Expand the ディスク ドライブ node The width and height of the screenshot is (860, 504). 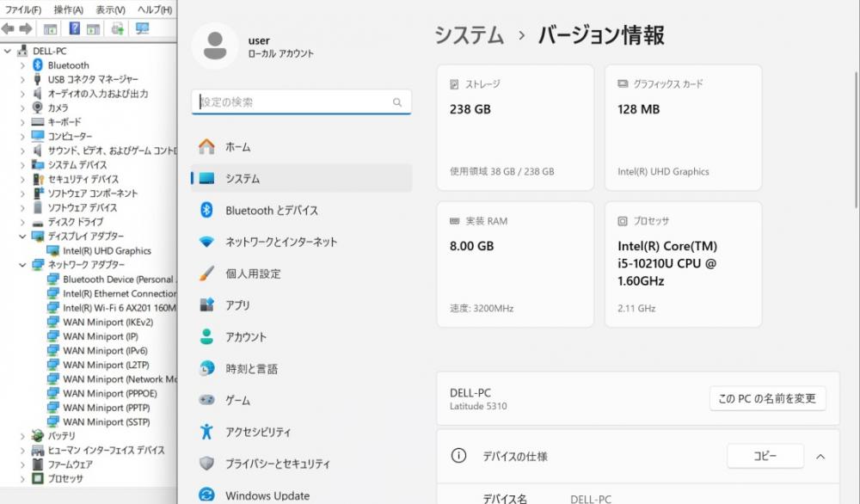click(22, 222)
